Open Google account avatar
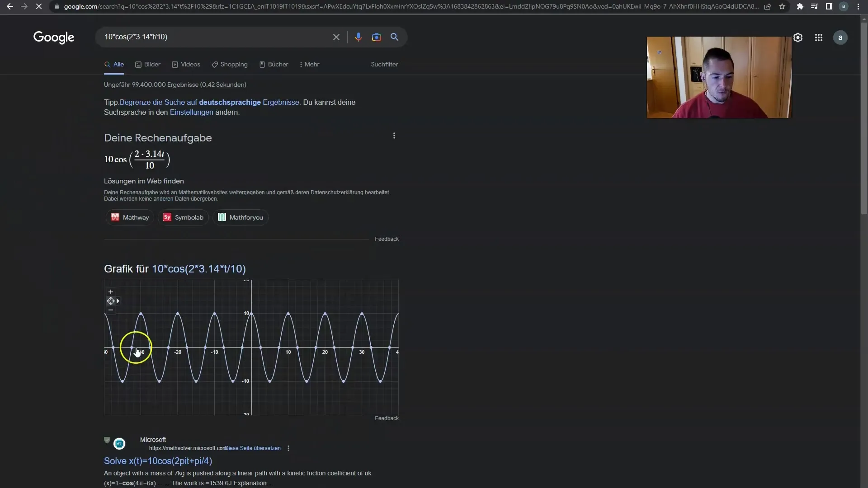This screenshot has width=868, height=488. click(840, 38)
